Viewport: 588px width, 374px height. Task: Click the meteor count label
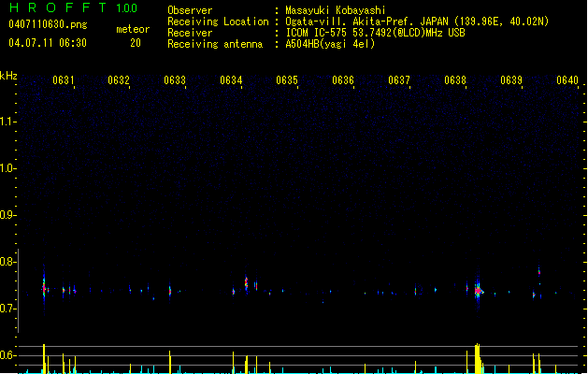133,29
